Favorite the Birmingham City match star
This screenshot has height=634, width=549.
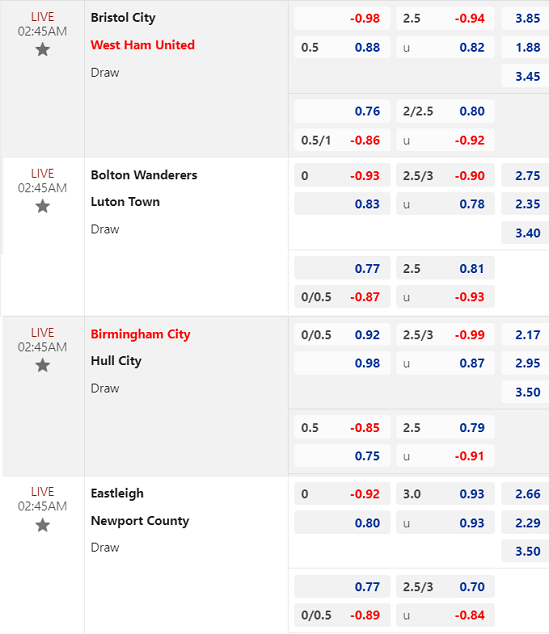[x=42, y=366]
